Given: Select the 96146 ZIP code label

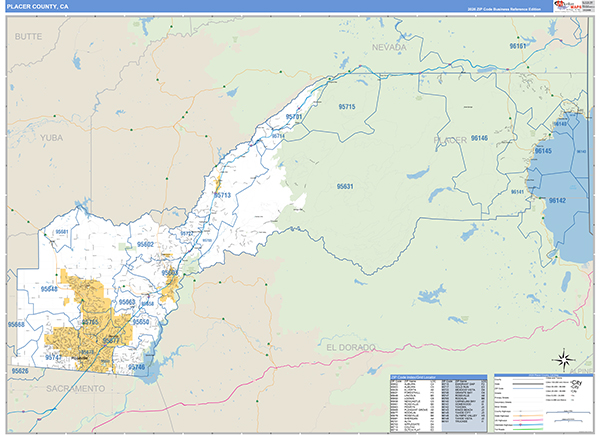Looking at the screenshot, I should click(x=478, y=138).
